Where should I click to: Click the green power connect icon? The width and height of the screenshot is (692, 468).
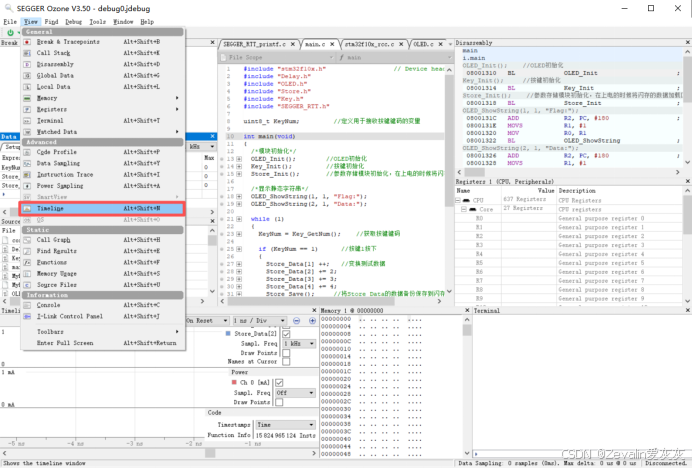10,32
